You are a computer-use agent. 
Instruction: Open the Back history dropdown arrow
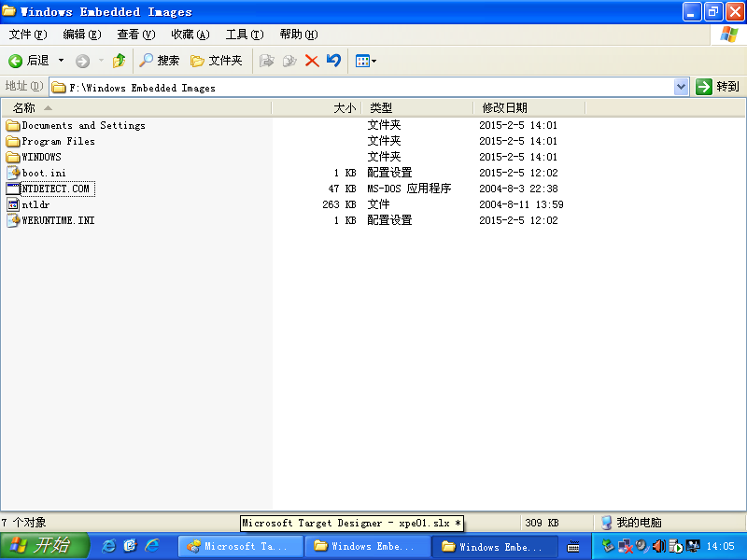pyautogui.click(x=61, y=61)
